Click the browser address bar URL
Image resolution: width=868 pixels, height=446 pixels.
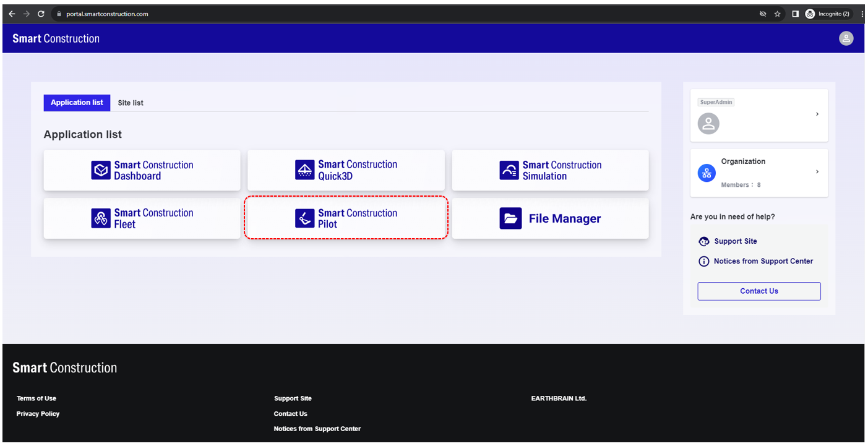click(107, 14)
